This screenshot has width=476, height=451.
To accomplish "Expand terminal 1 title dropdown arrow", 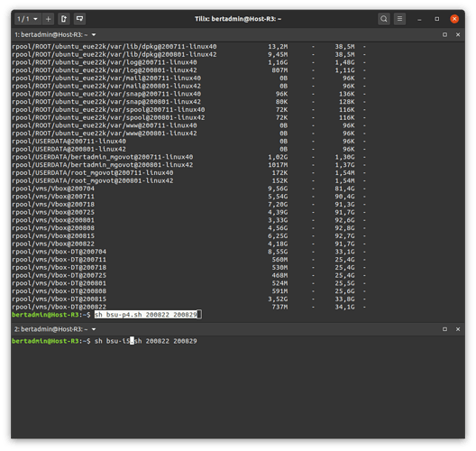I will pos(94,34).
